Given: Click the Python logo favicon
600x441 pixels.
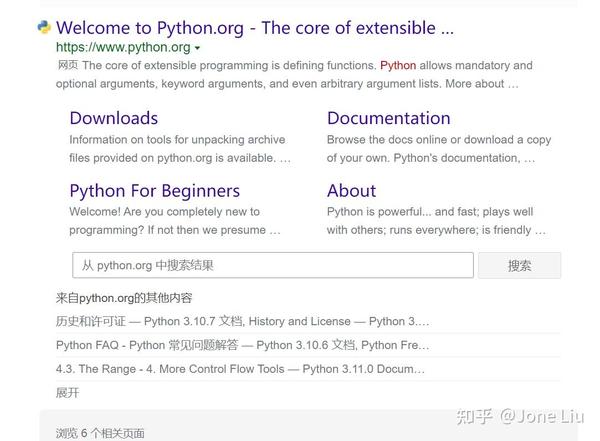Looking at the screenshot, I should coord(44,27).
